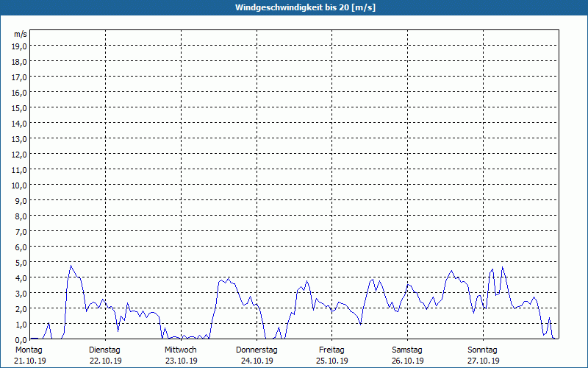588x368 pixels.
Task: Click the chart title 'Windgeschwindigkeit bis 20 [m/s]'
Action: pyautogui.click(x=294, y=7)
